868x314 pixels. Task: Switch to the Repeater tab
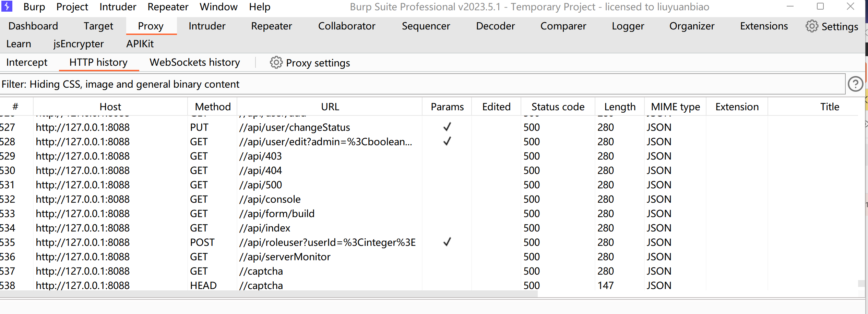pyautogui.click(x=271, y=26)
